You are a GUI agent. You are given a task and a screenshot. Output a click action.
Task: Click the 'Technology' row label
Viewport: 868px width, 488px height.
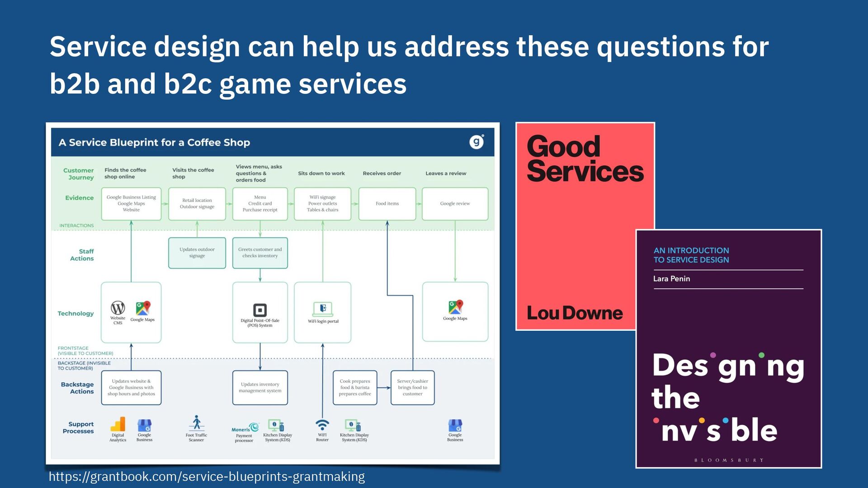75,314
